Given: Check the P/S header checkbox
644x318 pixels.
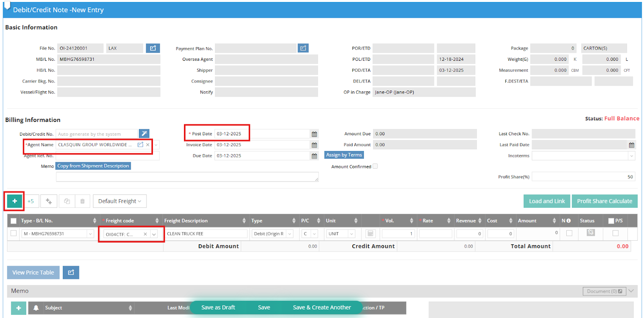Looking at the screenshot, I should pos(611,221).
